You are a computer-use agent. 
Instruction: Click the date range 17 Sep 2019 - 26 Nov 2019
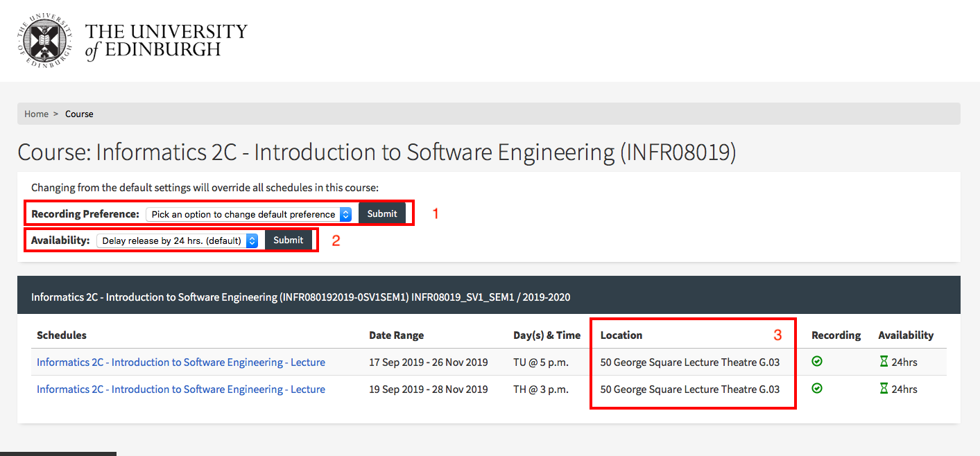(428, 362)
